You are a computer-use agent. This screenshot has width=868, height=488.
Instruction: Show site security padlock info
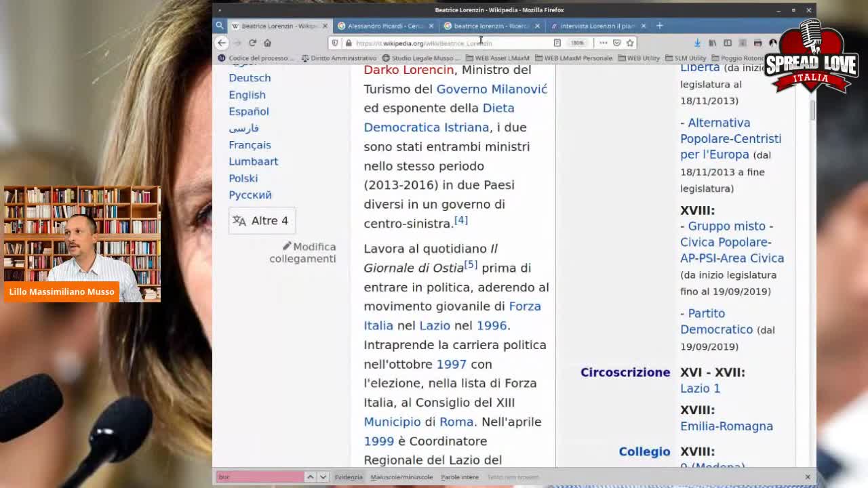pos(348,43)
